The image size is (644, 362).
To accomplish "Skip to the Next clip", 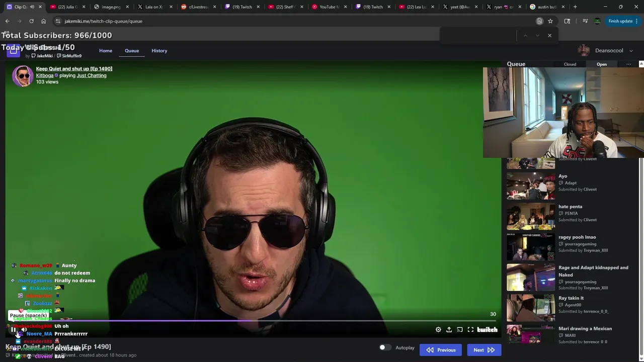I will [x=484, y=350].
